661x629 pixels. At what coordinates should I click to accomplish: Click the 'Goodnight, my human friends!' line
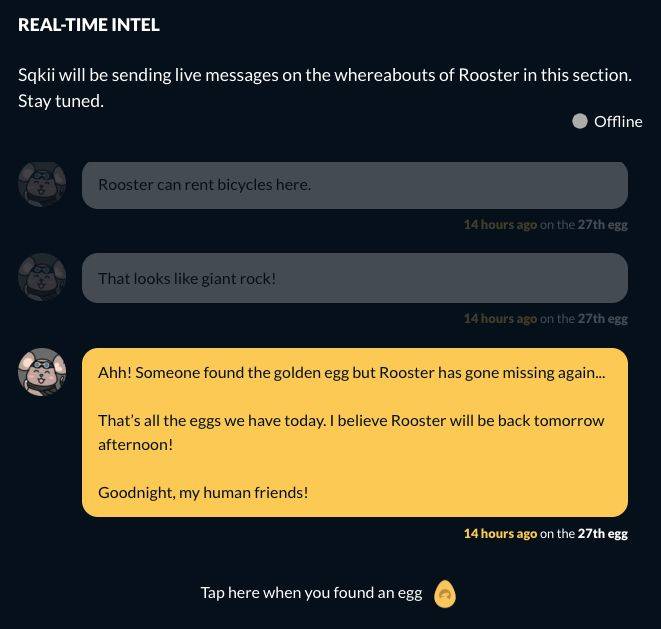[x=203, y=492]
